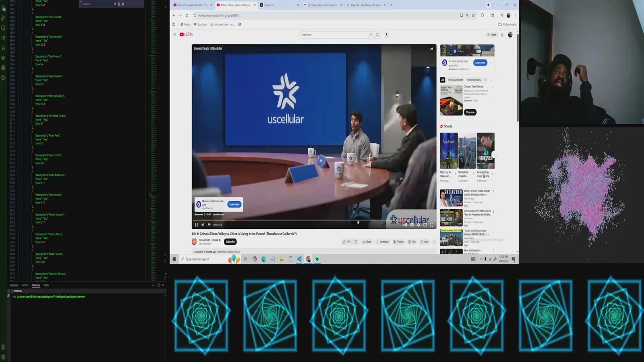Click the YouTube search magnifier button
644x362 pixels.
(377, 35)
